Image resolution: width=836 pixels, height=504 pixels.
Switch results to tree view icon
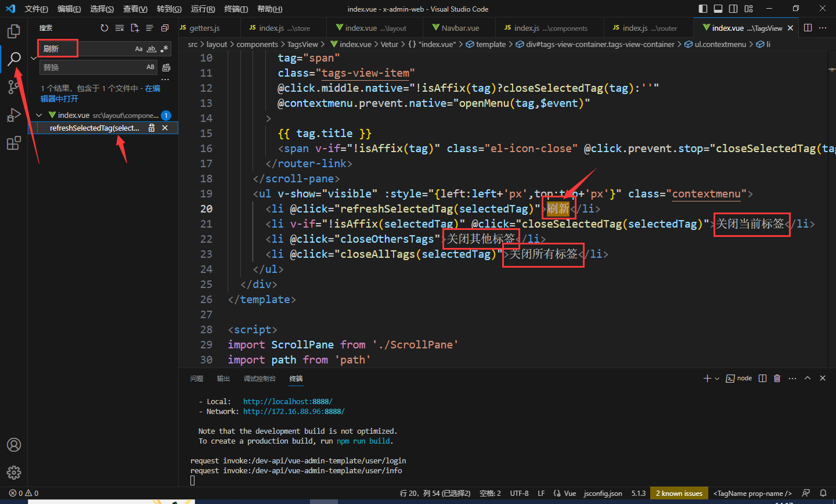tap(150, 28)
